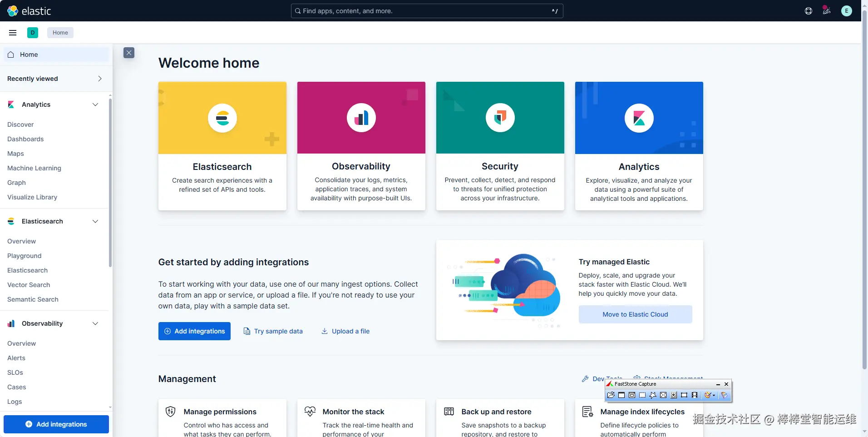This screenshot has width=868, height=437.
Task: Open SLOs in the sidebar
Action: (15, 372)
